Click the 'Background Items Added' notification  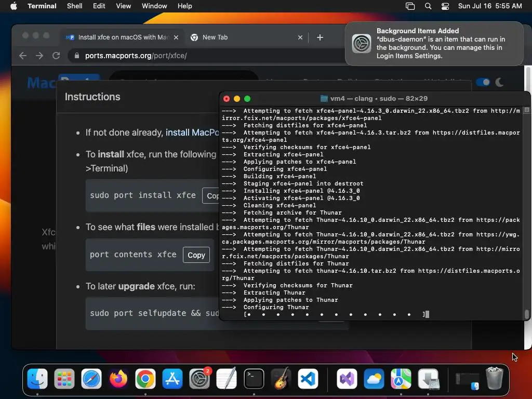point(434,44)
